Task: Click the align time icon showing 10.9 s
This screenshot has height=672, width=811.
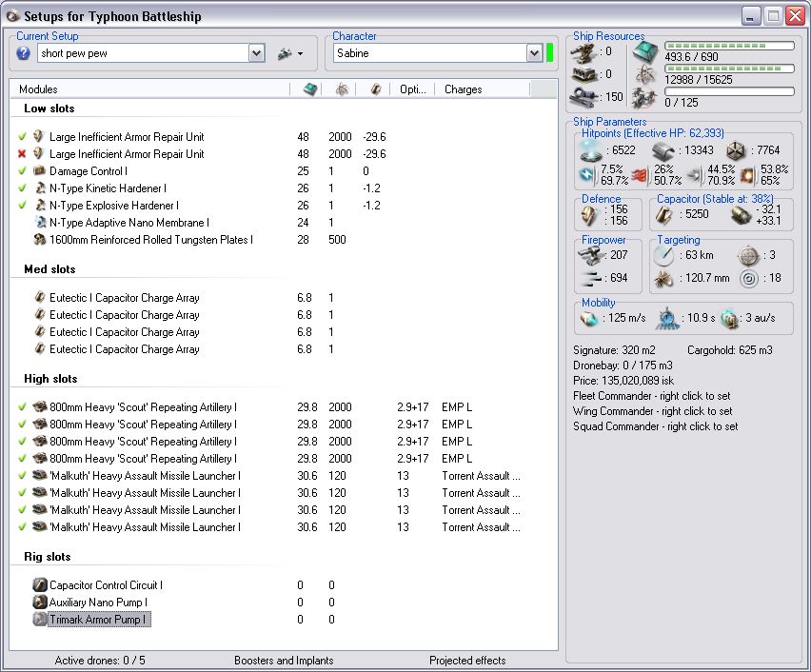Action: click(x=667, y=318)
